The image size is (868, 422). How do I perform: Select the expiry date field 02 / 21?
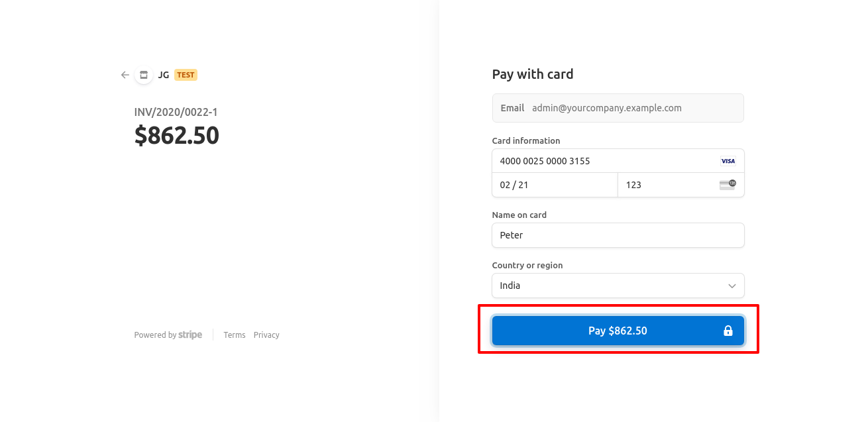pyautogui.click(x=555, y=185)
